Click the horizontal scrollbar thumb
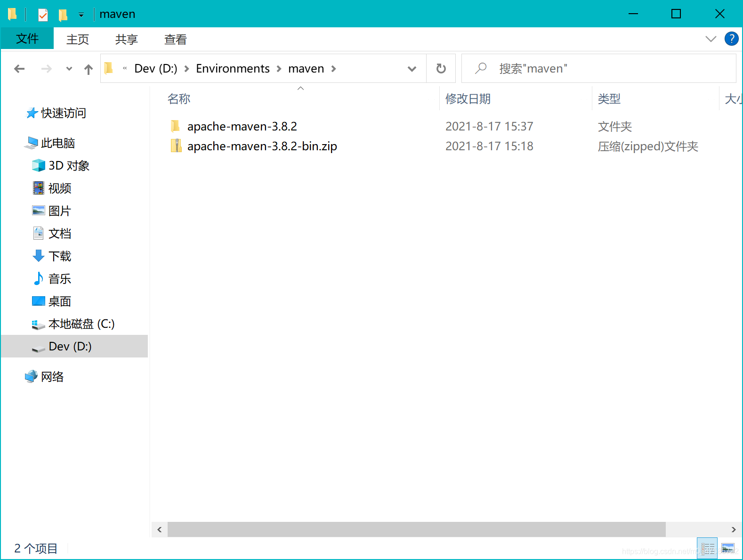 (x=417, y=529)
